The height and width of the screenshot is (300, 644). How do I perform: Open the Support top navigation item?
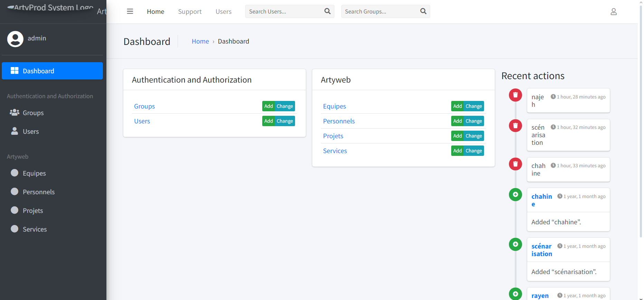190,12
